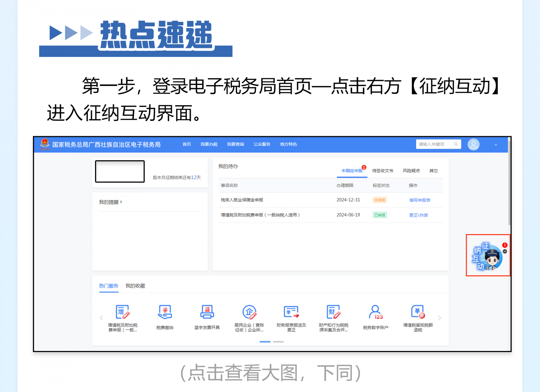The image size is (540, 392).
Task: Minimize the 征纳互动 widget with minus button
Action: point(505,251)
